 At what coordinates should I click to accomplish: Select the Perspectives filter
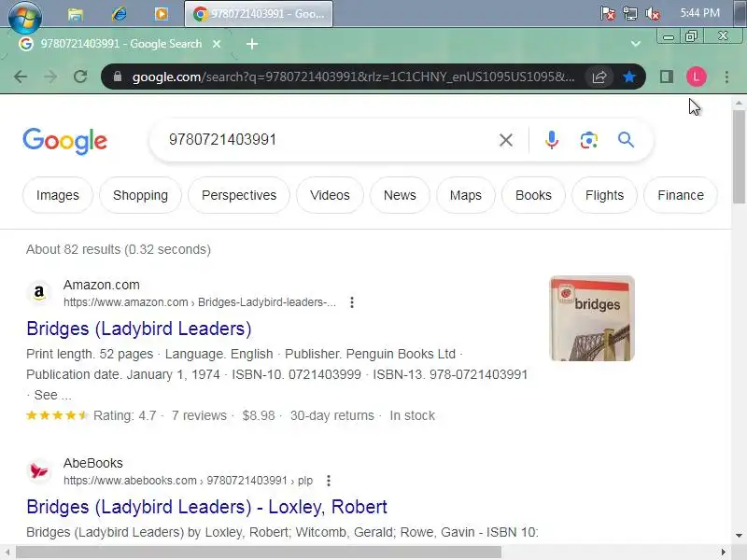239,195
